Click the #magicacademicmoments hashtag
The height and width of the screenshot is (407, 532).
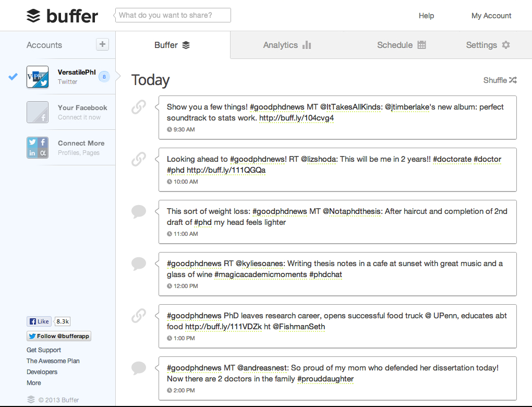[261, 274]
